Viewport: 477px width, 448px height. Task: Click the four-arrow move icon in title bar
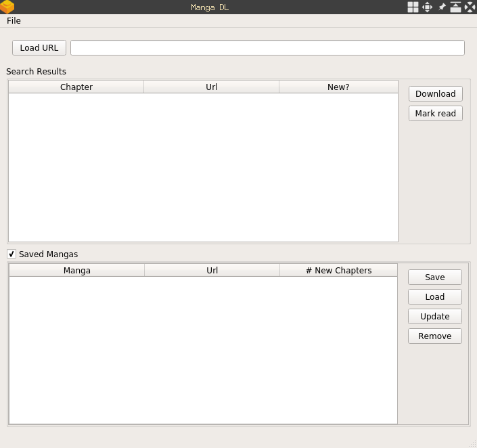coord(428,7)
